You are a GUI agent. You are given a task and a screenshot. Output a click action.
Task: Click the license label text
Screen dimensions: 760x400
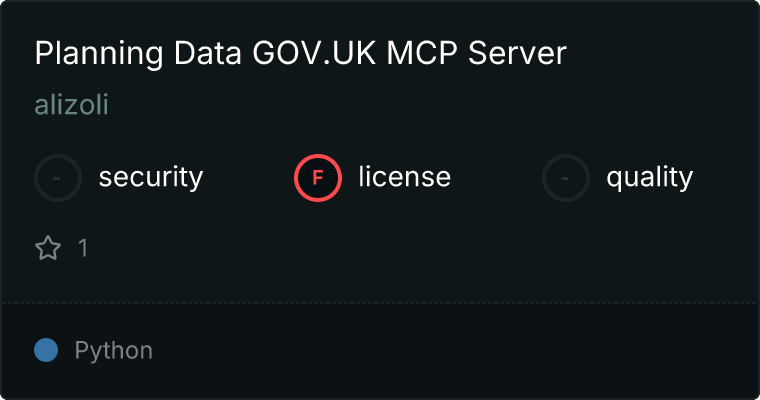(404, 178)
